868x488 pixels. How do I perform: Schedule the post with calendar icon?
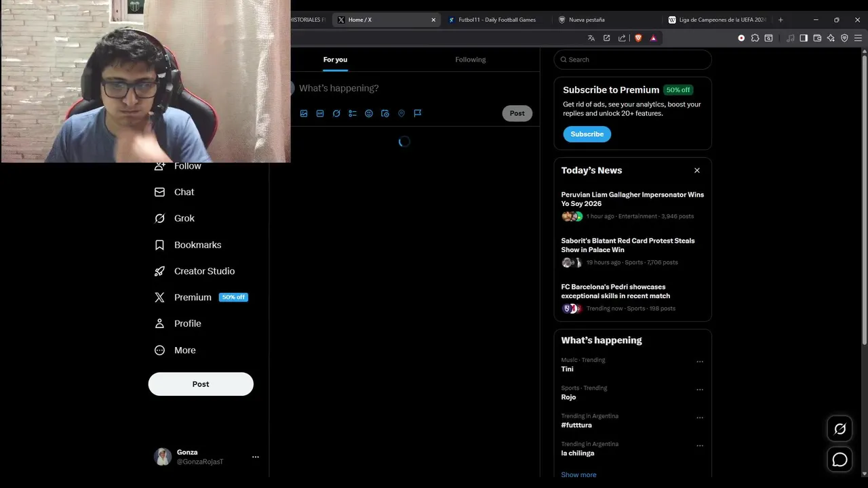pos(385,113)
